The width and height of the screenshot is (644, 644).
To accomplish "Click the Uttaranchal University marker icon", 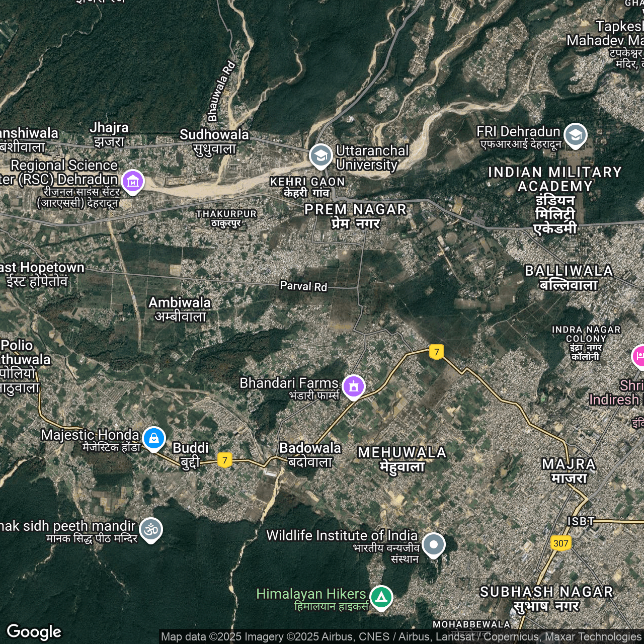I will pos(320,156).
